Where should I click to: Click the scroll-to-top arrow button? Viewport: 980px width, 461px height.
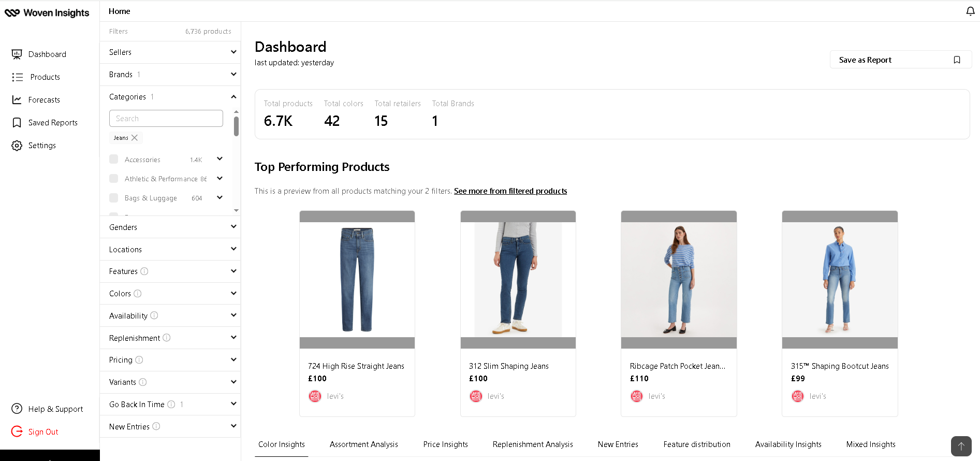pos(961,446)
